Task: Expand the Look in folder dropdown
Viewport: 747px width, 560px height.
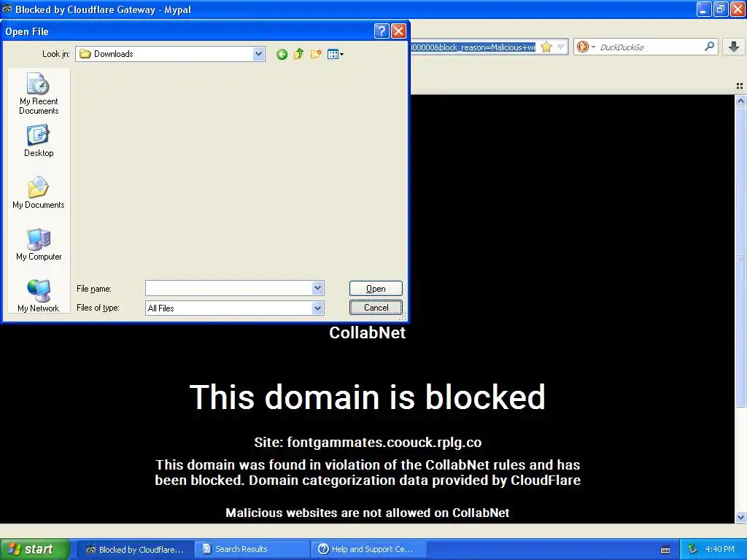Action: click(x=259, y=54)
